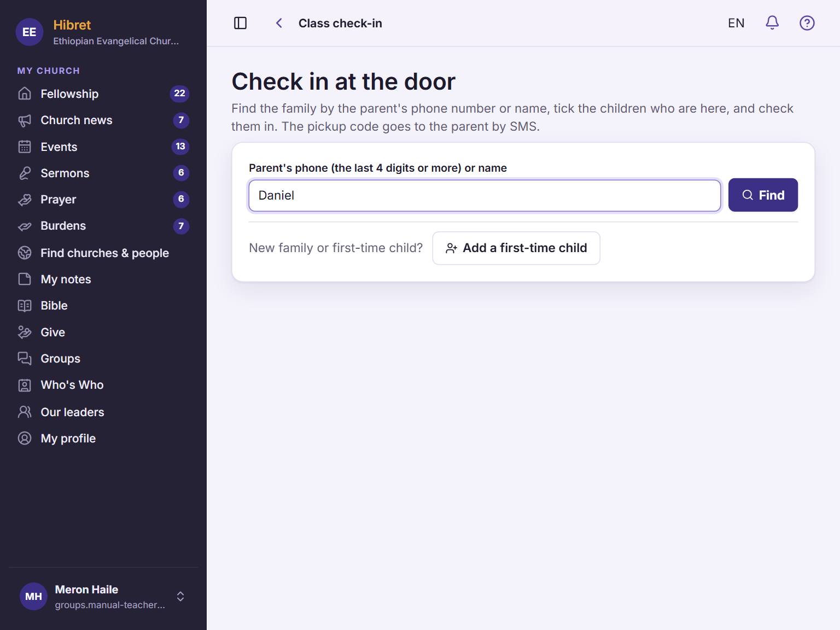840x630 pixels.
Task: Open Prayer from the sidebar
Action: point(103,200)
